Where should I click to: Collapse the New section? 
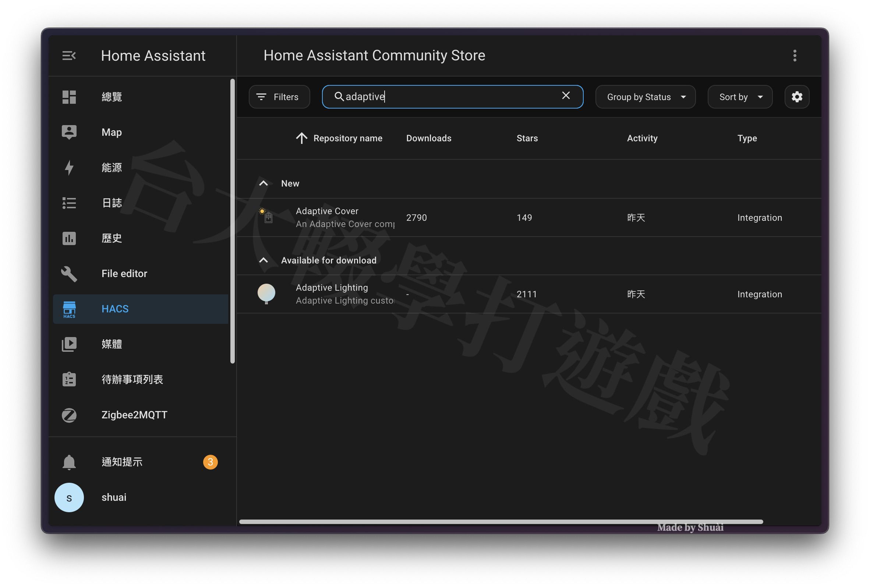262,183
